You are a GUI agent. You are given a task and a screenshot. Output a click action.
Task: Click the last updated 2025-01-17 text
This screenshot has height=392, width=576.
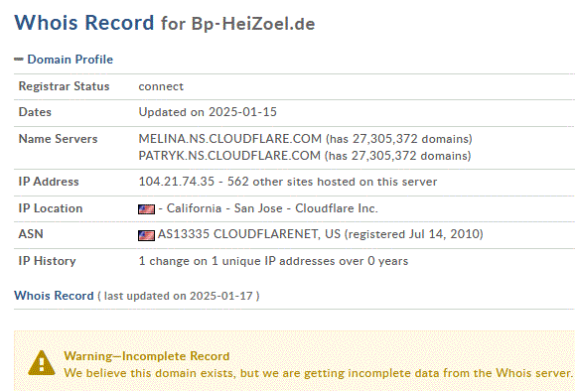pos(179,296)
